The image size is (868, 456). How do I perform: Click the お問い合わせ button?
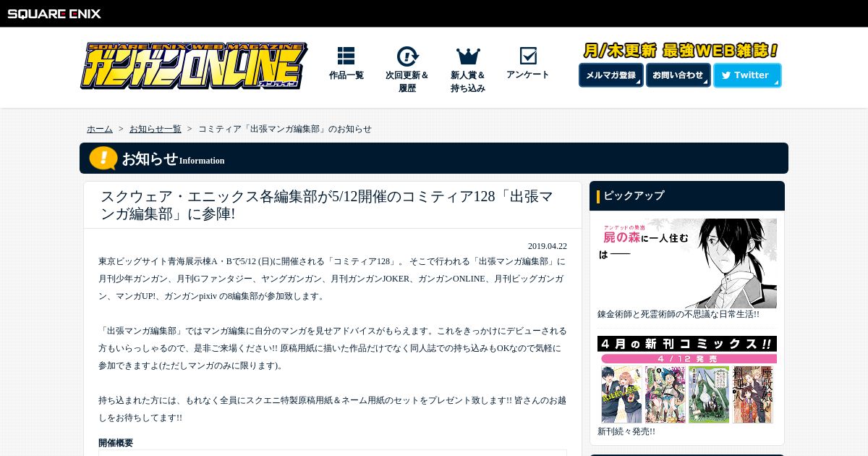678,75
